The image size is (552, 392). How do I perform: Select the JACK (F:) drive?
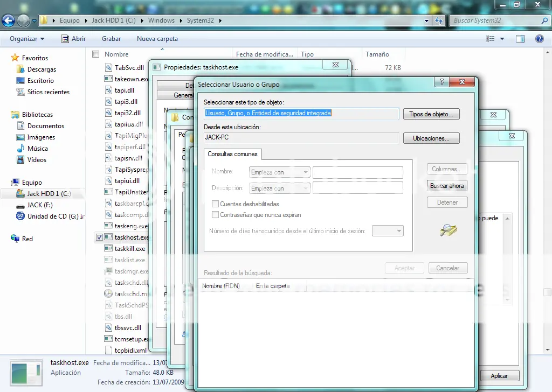tap(40, 205)
